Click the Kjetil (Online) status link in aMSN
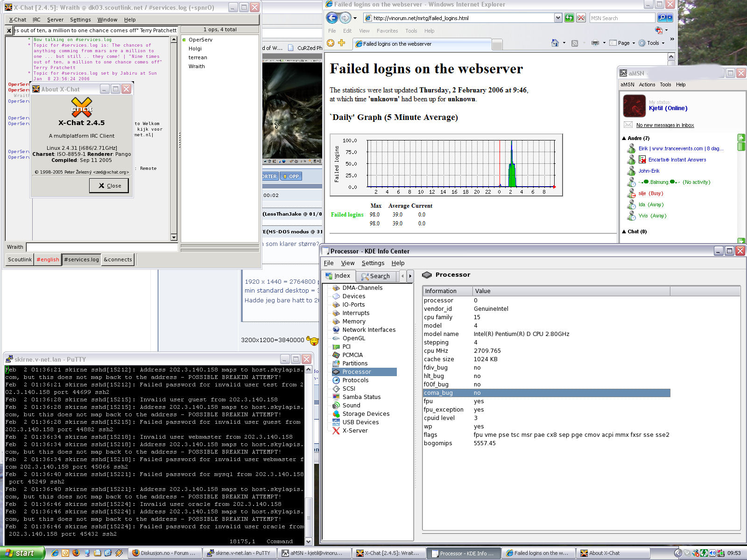The image size is (747, 560). [x=668, y=108]
